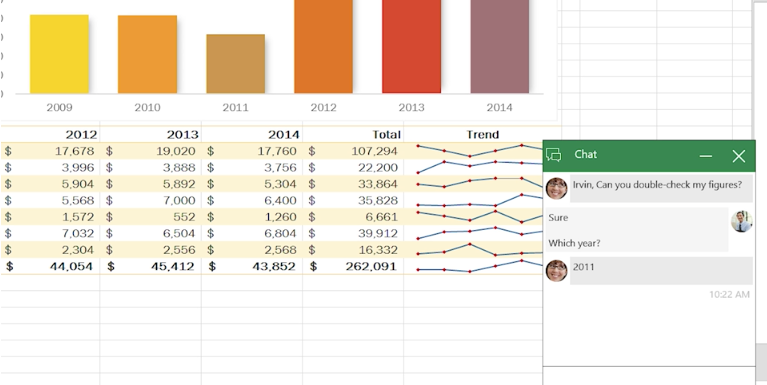Select the 2014 total cell 43,852

click(x=252, y=266)
